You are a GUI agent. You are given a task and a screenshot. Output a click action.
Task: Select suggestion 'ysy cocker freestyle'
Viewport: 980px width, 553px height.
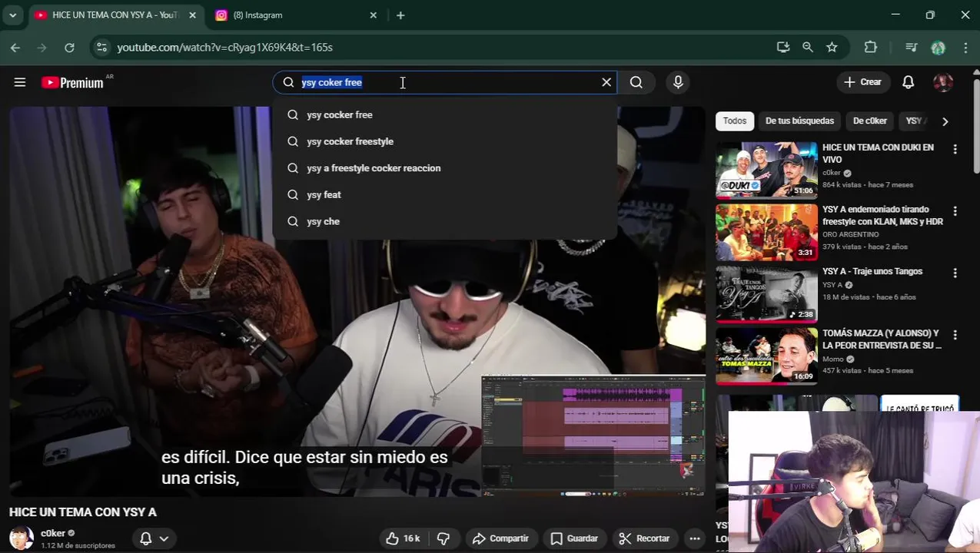pyautogui.click(x=444, y=141)
